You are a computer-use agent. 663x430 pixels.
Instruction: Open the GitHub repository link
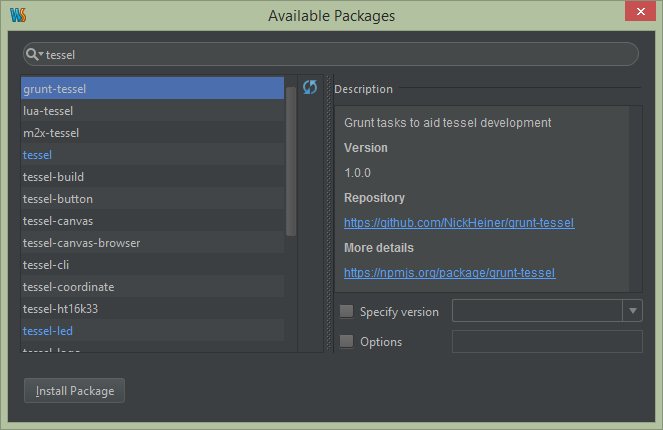tap(459, 223)
